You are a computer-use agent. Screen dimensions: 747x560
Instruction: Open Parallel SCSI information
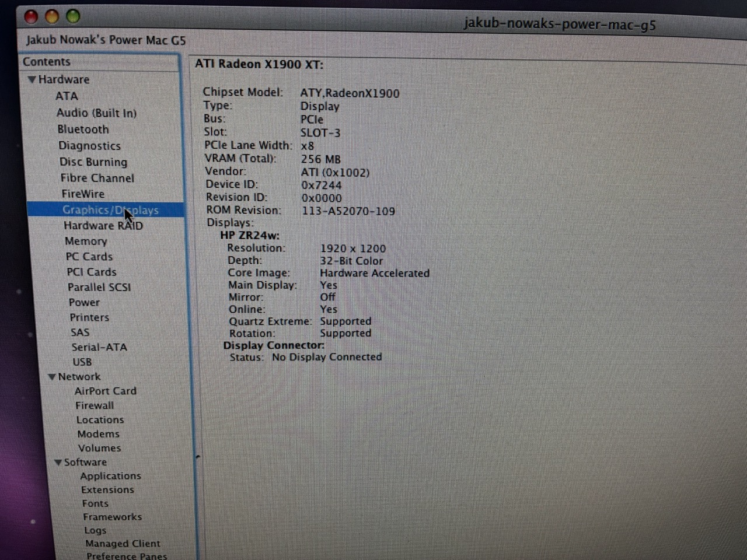click(x=99, y=288)
